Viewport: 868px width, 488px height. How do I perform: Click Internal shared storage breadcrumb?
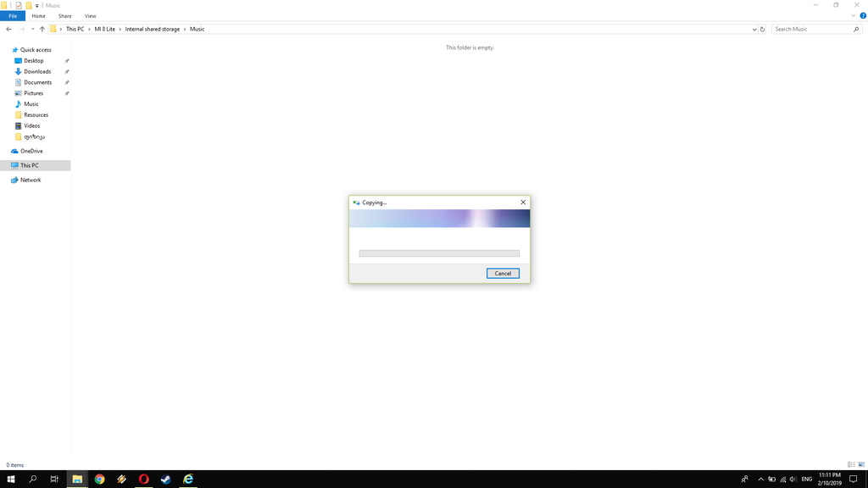pos(153,30)
